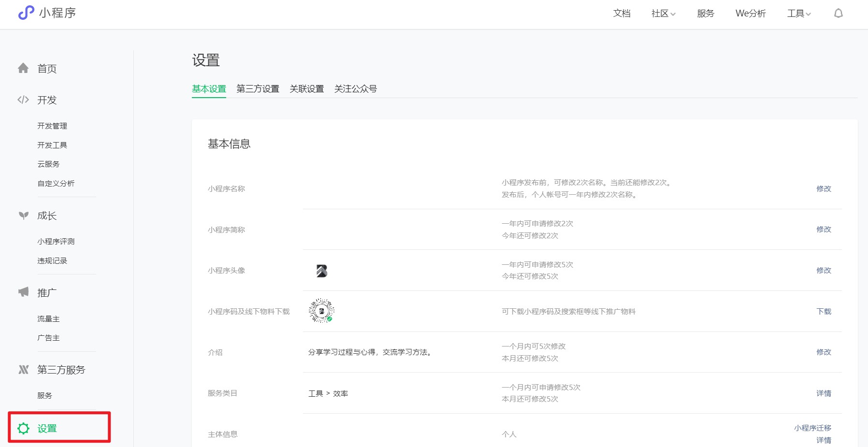Switch to the 关联设置 tab
The width and height of the screenshot is (868, 447).
pos(306,89)
